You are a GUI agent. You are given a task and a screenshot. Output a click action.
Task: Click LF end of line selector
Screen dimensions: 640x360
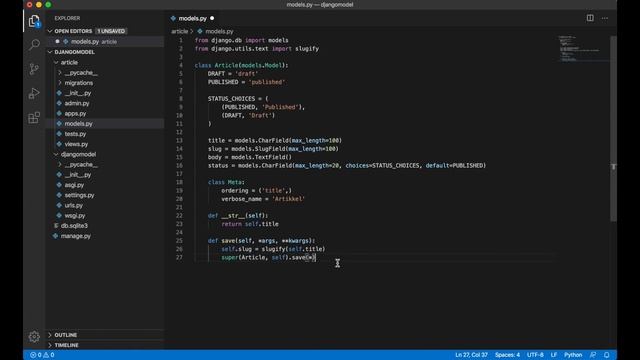(x=554, y=355)
